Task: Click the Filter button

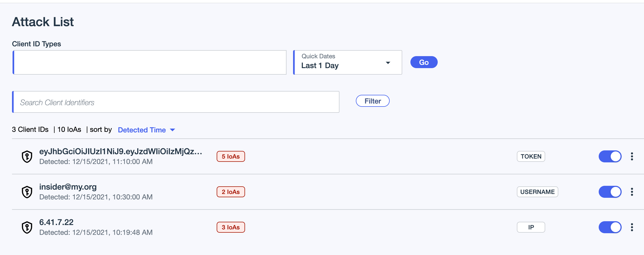Action: [x=372, y=101]
